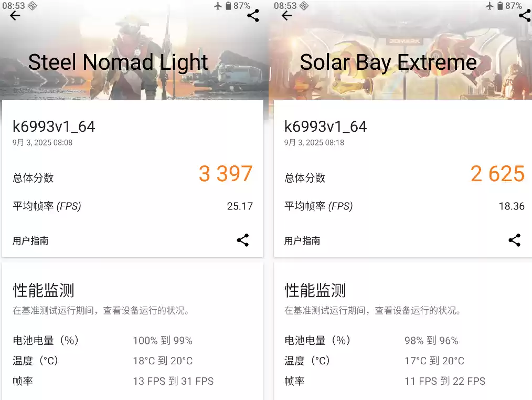This screenshot has height=400, width=532.
Task: Tap the orange score 2 625
Action: [497, 174]
